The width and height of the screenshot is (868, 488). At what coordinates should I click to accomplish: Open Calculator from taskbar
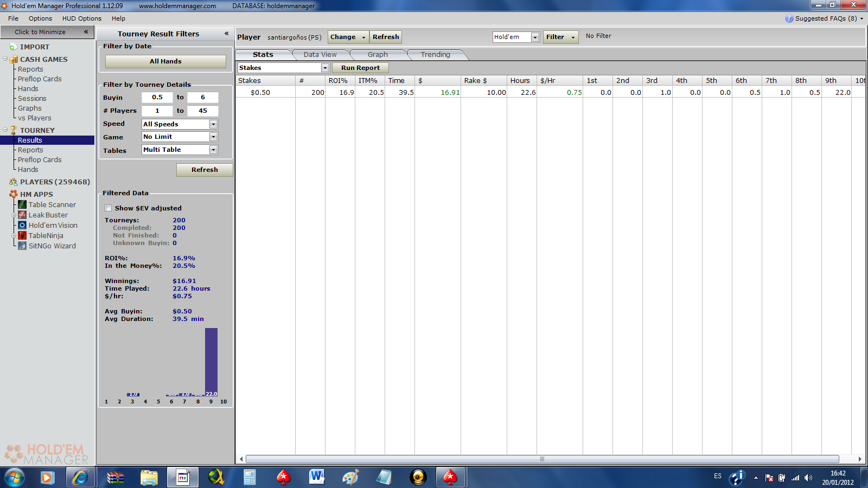point(250,478)
